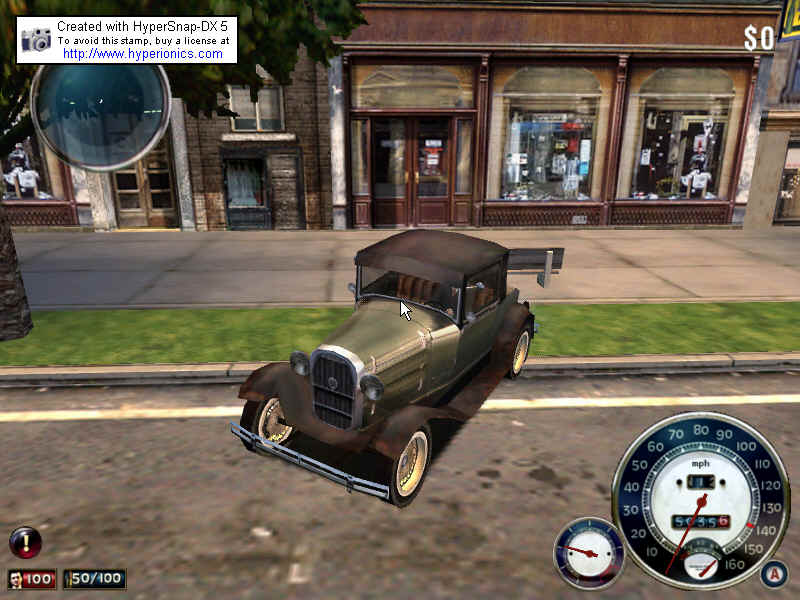Click the health value 100
This screenshot has height=600, width=800.
point(38,579)
